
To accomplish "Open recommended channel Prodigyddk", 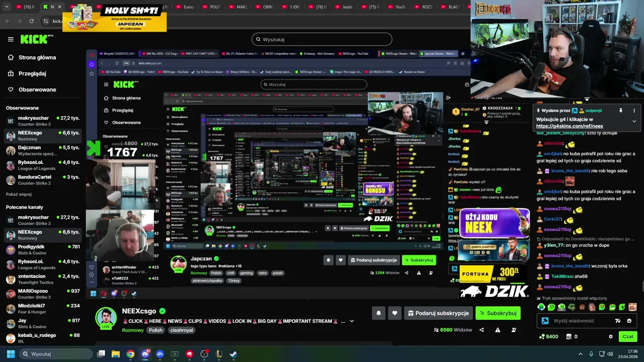I will 43,249.
